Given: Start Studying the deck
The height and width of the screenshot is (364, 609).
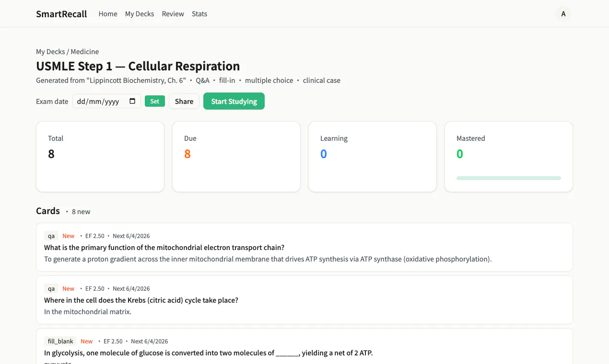Looking at the screenshot, I should point(234,101).
